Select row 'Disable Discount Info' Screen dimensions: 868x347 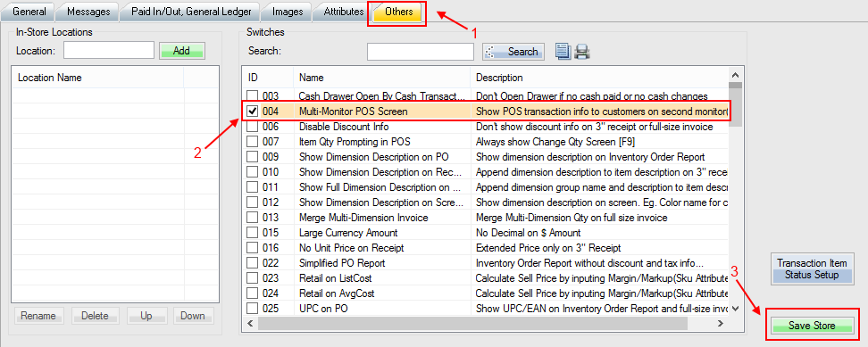[x=486, y=127]
